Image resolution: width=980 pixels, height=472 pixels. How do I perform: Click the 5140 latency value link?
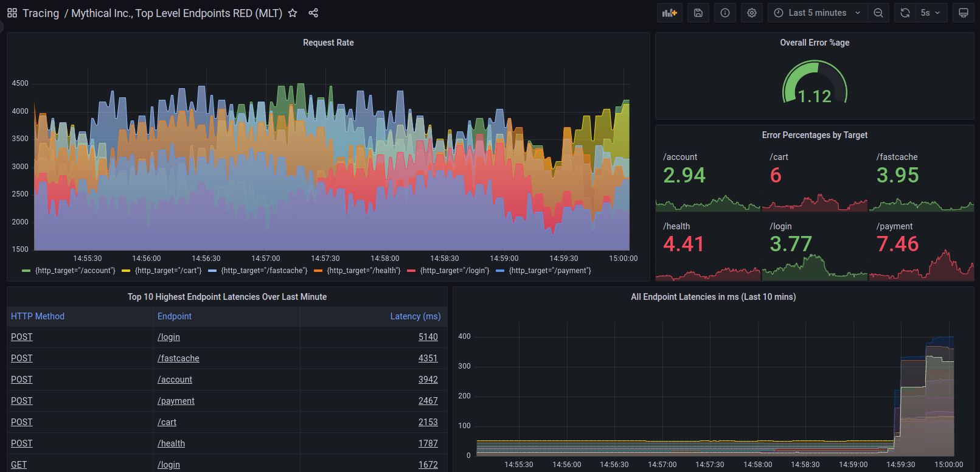(428, 337)
